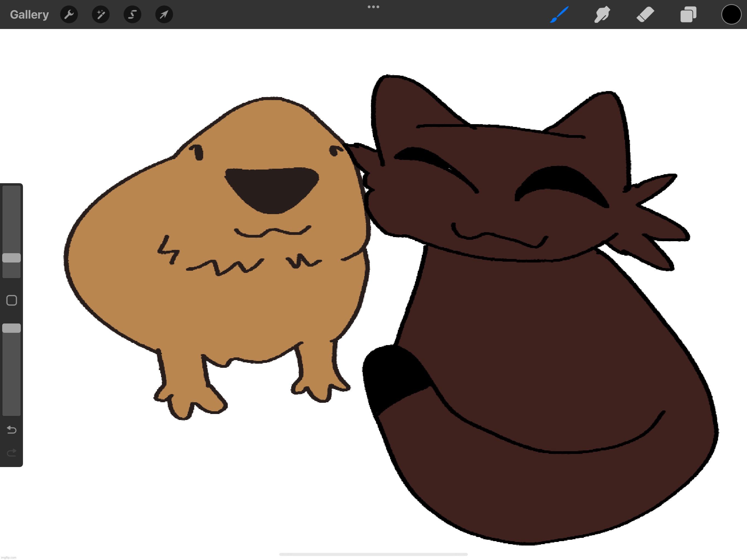Select the Paint brush tool
Viewport: 747px width, 560px height.
pyautogui.click(x=559, y=14)
